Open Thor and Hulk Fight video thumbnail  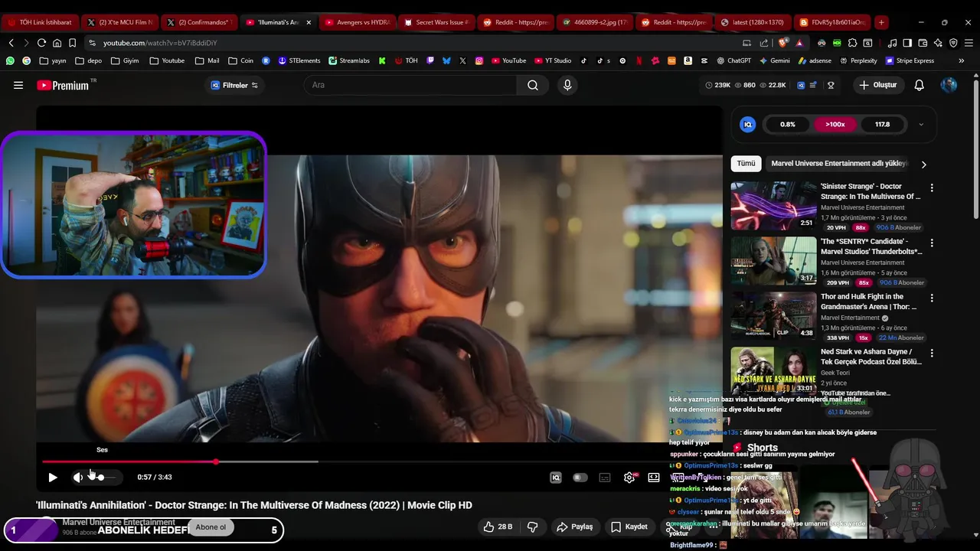pos(773,315)
